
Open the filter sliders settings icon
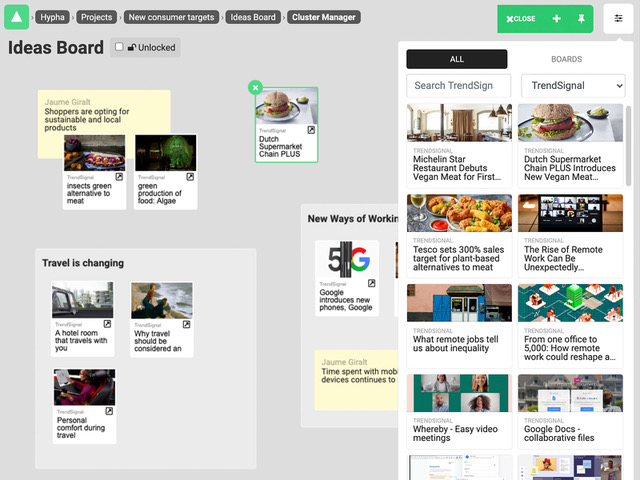pos(618,18)
